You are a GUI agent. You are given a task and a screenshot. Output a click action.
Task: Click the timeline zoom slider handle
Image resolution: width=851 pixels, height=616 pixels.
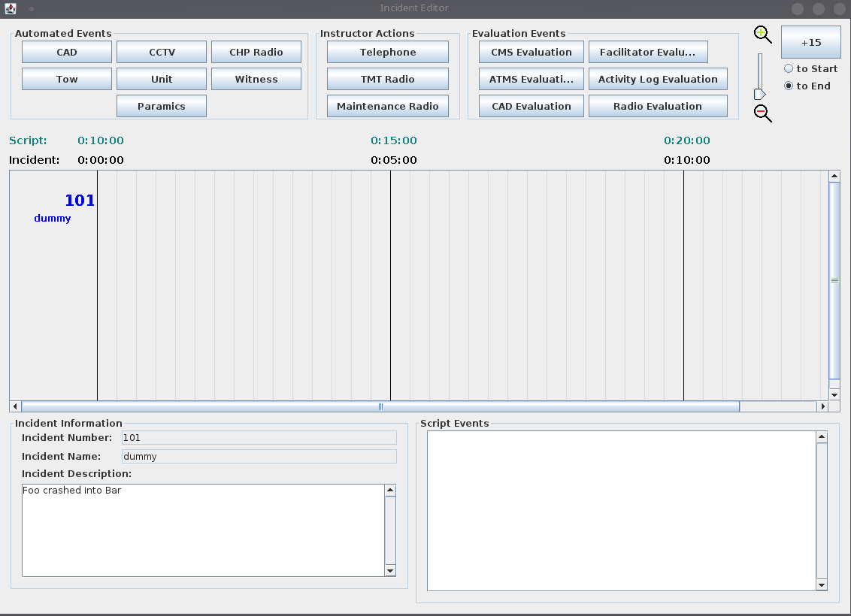tap(760, 95)
